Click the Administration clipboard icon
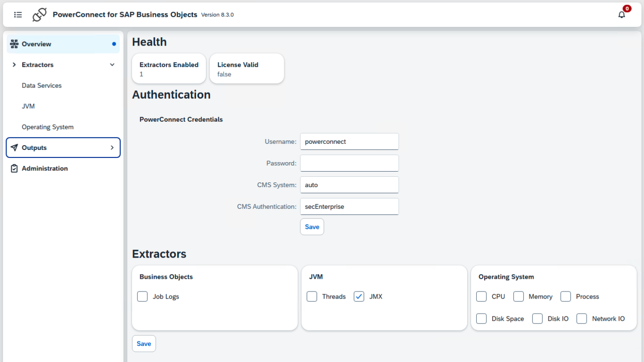This screenshot has height=362, width=644. point(14,168)
